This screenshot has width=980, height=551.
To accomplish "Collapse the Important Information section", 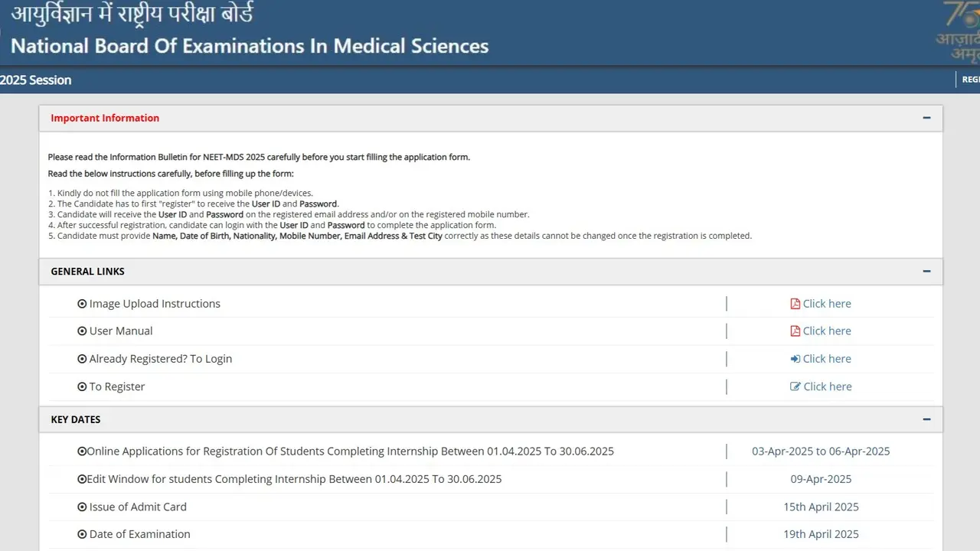I will [x=926, y=118].
